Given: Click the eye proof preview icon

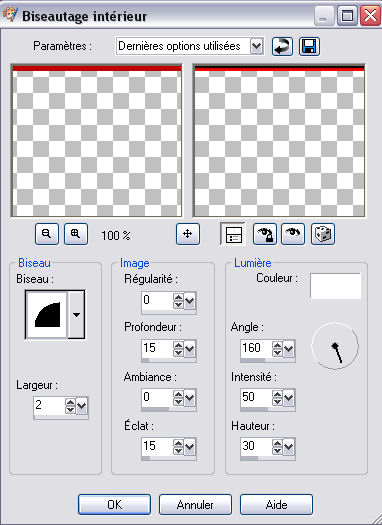Looking at the screenshot, I should [x=293, y=234].
